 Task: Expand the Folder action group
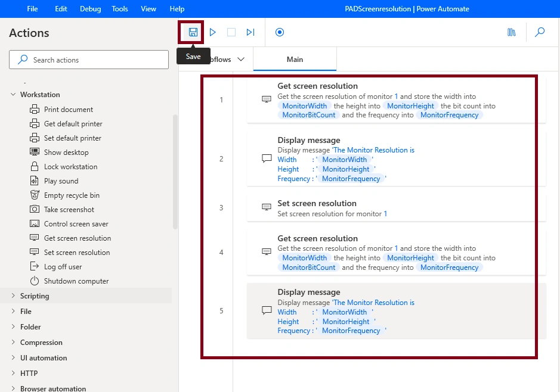point(13,326)
